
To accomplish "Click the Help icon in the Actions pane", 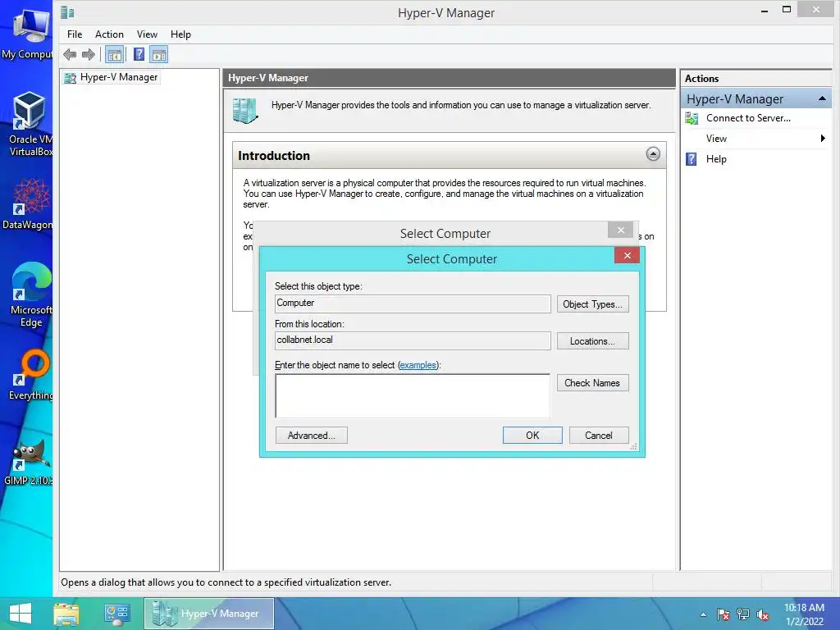I will (691, 159).
